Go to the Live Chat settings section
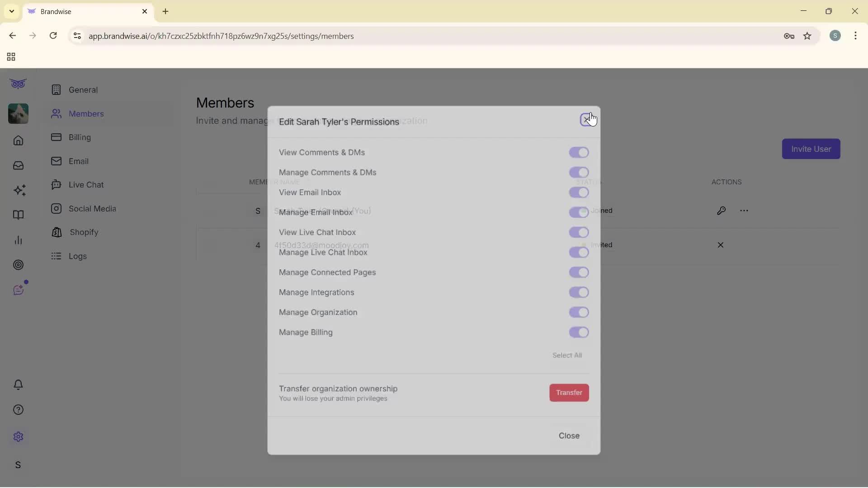 (87, 185)
